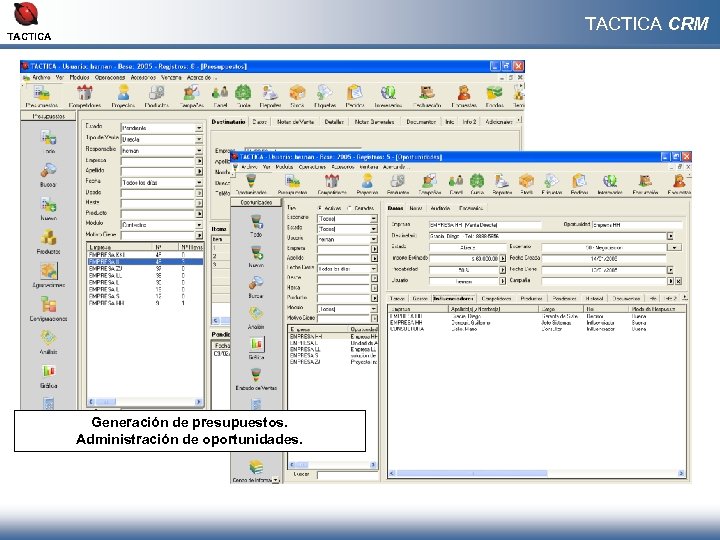Click Todo in the Oportunidades sidebar
This screenshot has height=540, width=720.
point(256,226)
